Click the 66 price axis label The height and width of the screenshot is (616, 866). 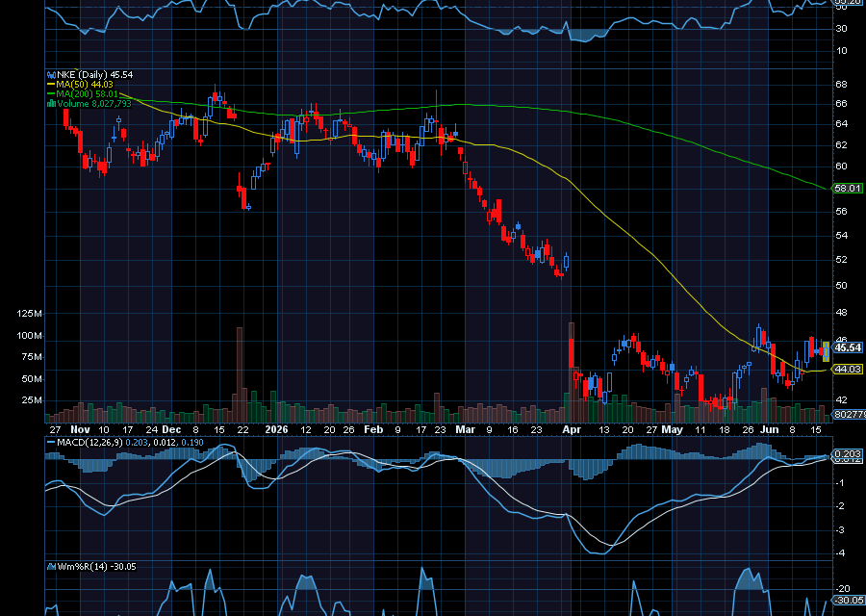point(841,104)
